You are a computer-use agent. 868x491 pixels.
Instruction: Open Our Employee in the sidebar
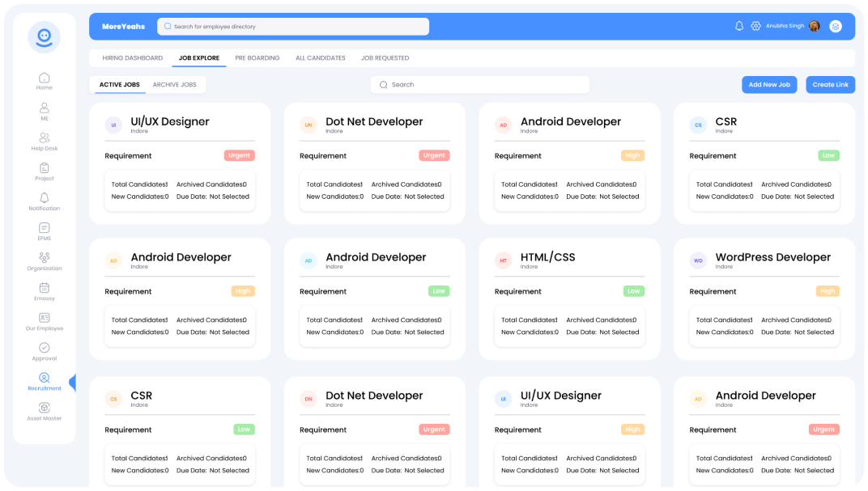pyautogui.click(x=44, y=318)
